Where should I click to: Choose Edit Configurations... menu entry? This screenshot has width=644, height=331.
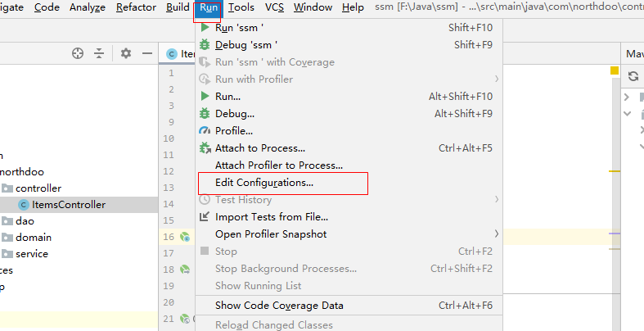point(263,182)
